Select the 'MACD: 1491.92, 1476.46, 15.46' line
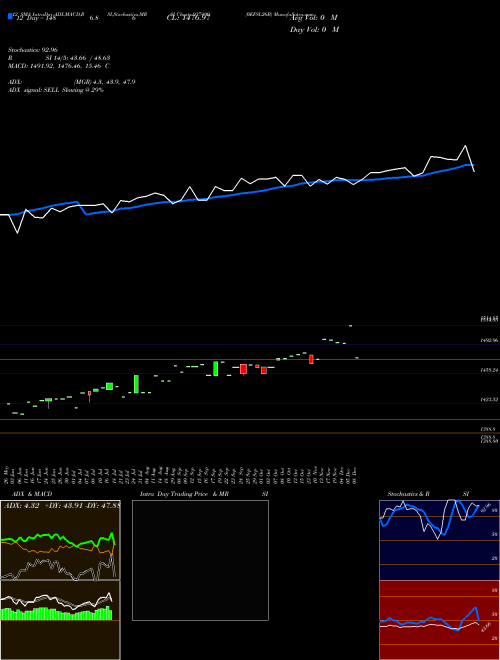 56,66
